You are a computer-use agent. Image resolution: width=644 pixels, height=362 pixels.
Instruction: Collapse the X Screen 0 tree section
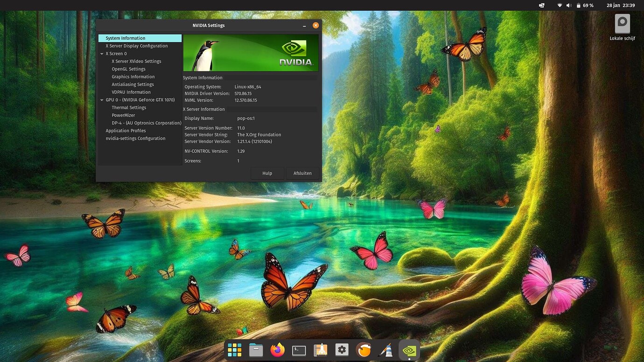(x=102, y=53)
